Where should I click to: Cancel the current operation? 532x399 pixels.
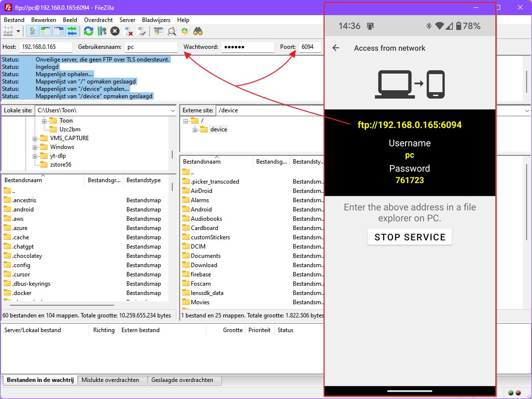pos(115,31)
